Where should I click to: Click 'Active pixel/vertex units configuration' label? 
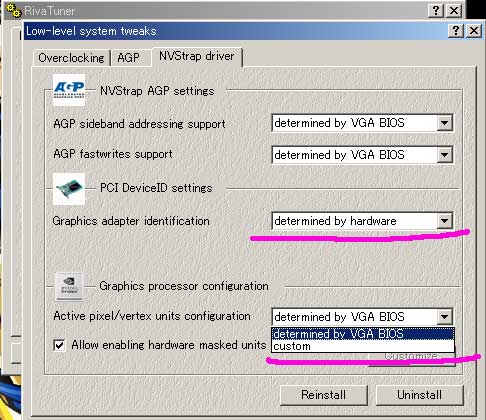click(152, 316)
